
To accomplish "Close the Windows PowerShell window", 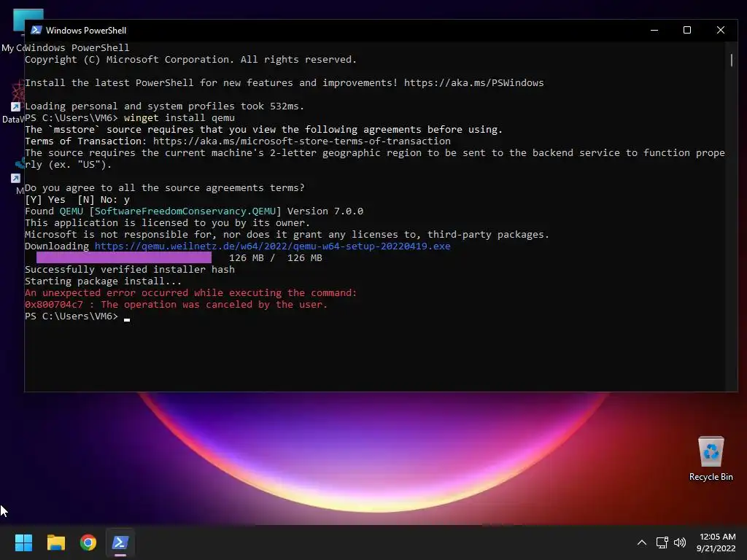I will (721, 30).
